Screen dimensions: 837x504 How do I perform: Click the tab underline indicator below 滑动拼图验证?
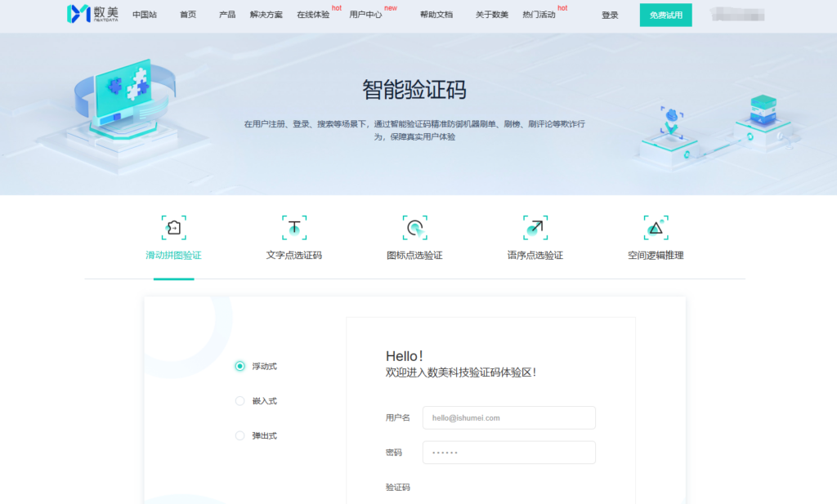click(x=173, y=279)
